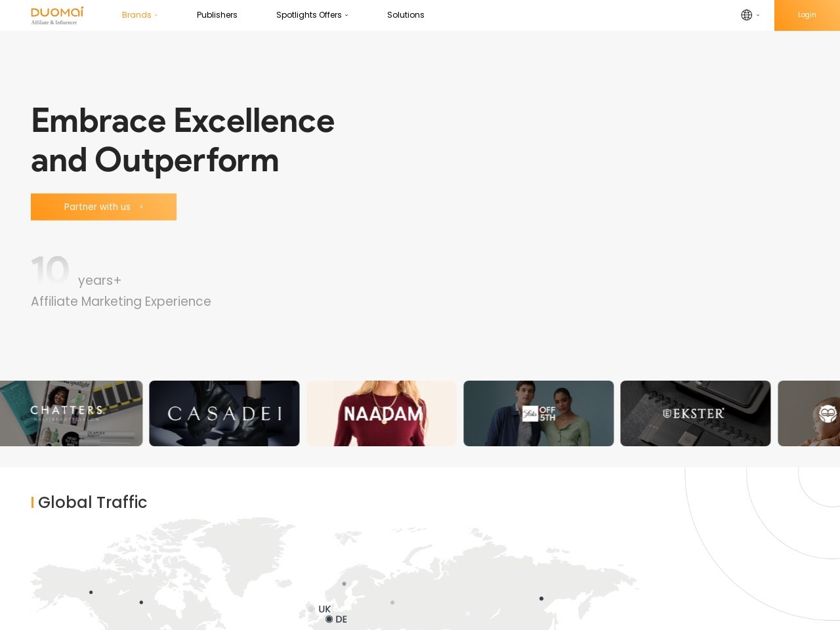Expand the Brands dropdown menu
This screenshot has height=630, width=840.
click(x=139, y=15)
